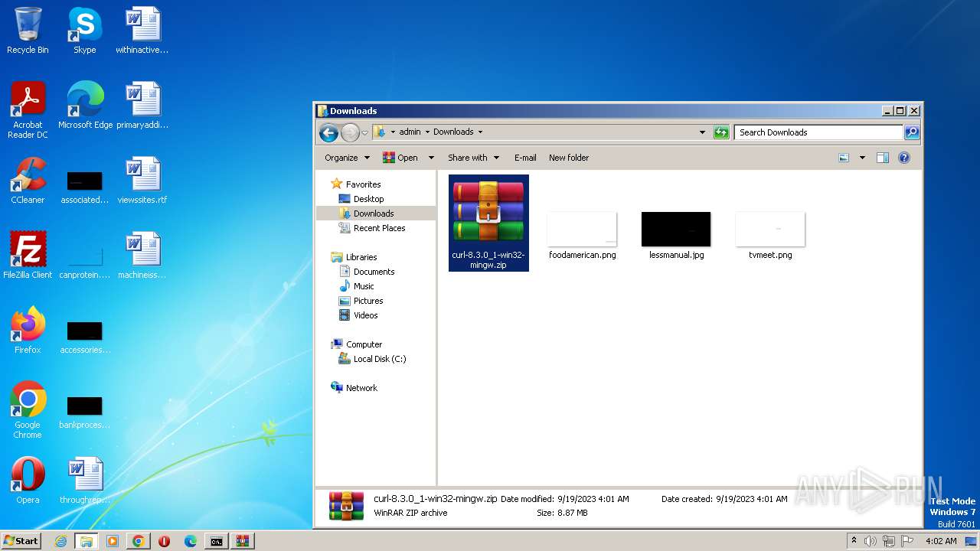
Task: Open Pictures library
Action: (x=368, y=301)
